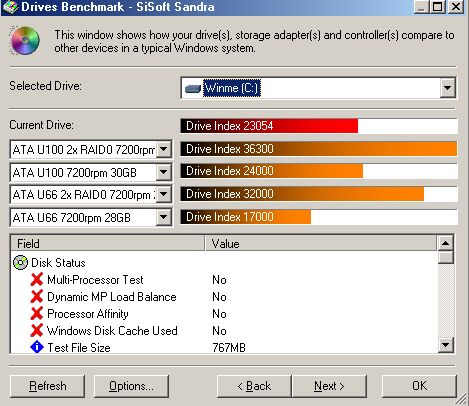Click the blue info icon beside Test File Size
469x406 pixels.
[x=37, y=347]
